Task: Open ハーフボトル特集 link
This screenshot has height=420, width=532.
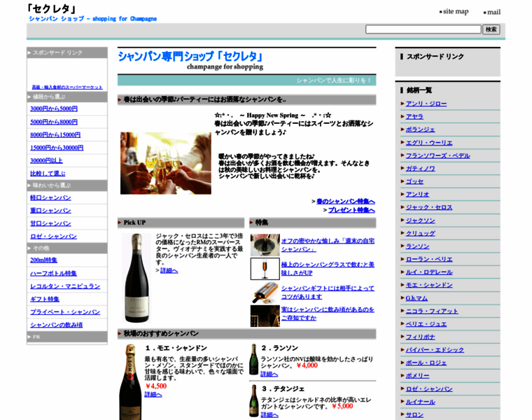Action: (53, 273)
